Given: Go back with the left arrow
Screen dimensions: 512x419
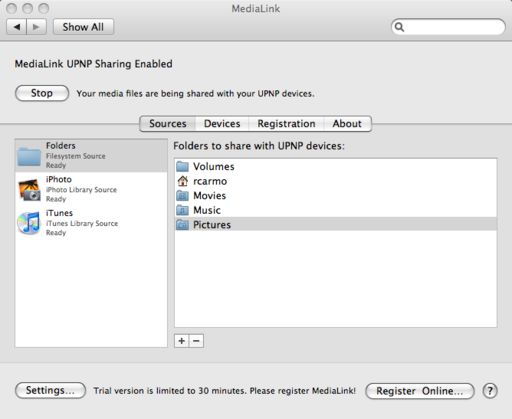Looking at the screenshot, I should click(17, 27).
